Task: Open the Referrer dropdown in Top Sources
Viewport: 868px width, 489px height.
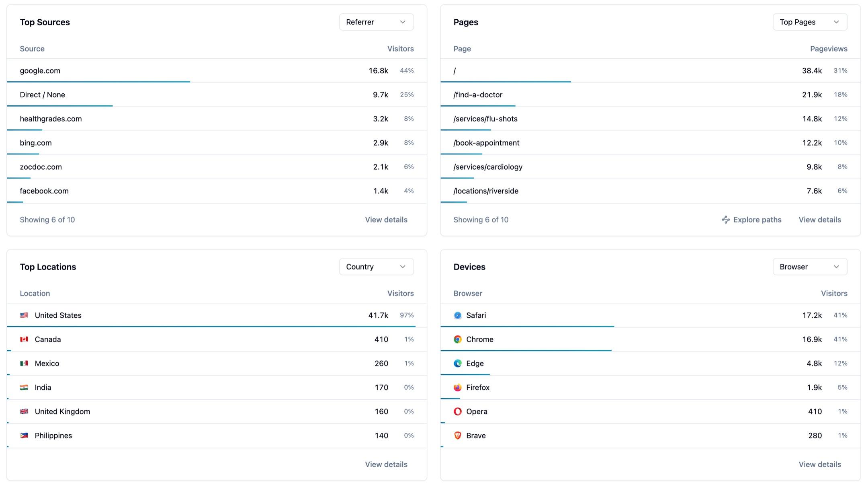Action: [x=376, y=22]
